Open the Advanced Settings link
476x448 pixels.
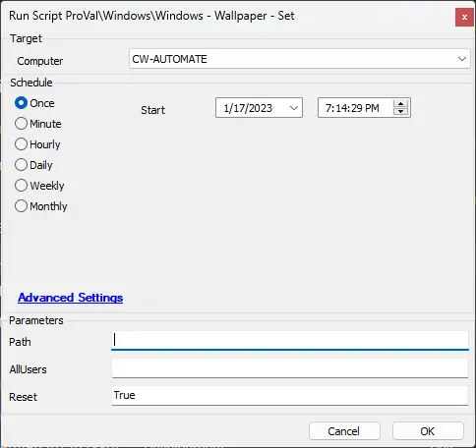[71, 298]
